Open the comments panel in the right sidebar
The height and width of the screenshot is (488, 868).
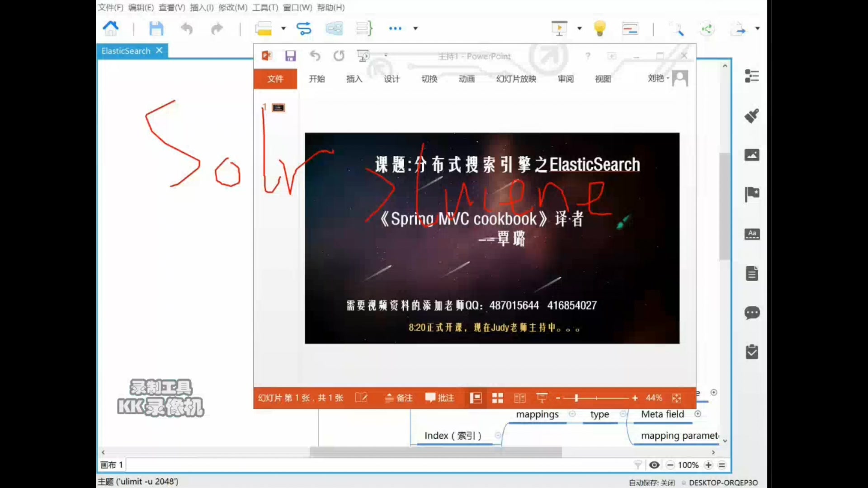coord(752,313)
